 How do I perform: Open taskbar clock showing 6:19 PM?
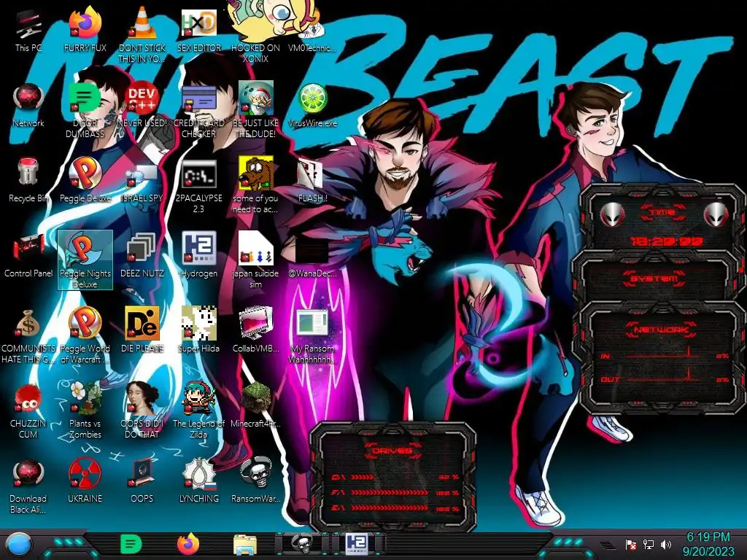coord(708,544)
